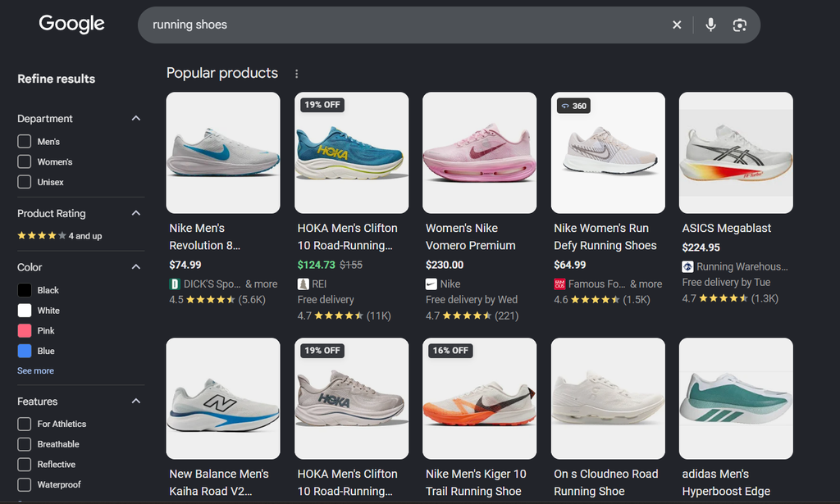Viewport: 840px width, 504px height.
Task: Click the 16% OFF badge on Nike Kiger 10
Action: tap(450, 351)
